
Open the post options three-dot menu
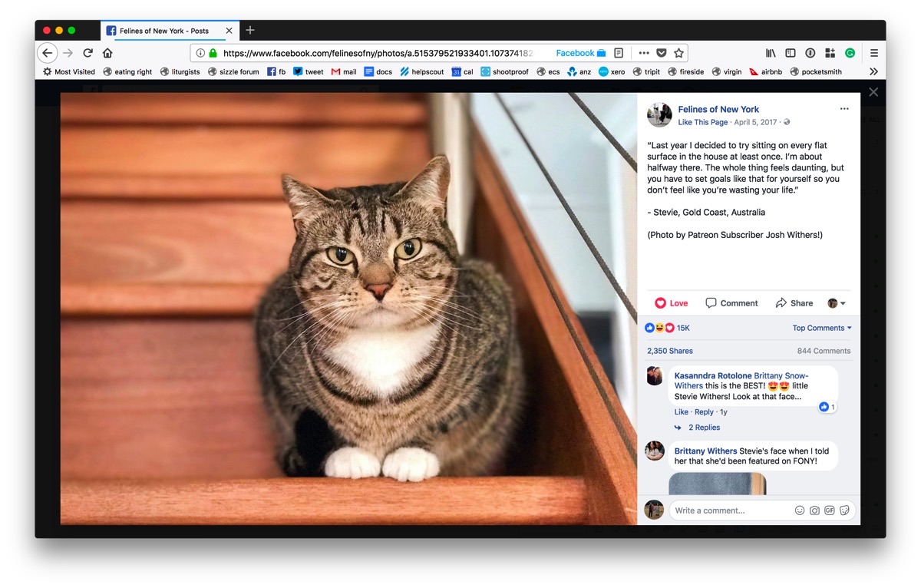pyautogui.click(x=844, y=109)
